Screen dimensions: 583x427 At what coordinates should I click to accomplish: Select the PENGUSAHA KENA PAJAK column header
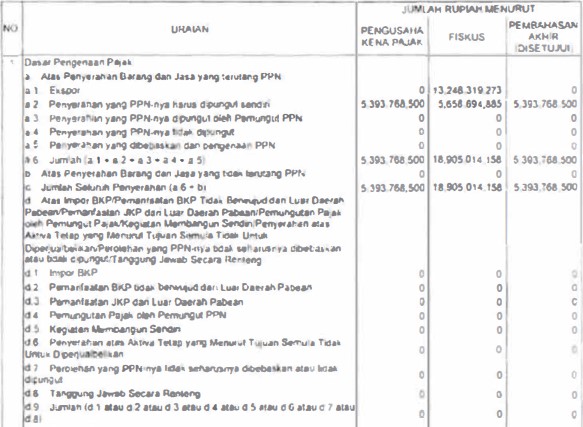[x=392, y=36]
